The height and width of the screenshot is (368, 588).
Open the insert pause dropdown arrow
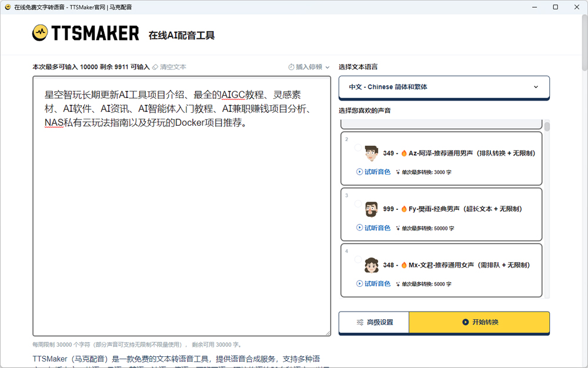tap(328, 68)
